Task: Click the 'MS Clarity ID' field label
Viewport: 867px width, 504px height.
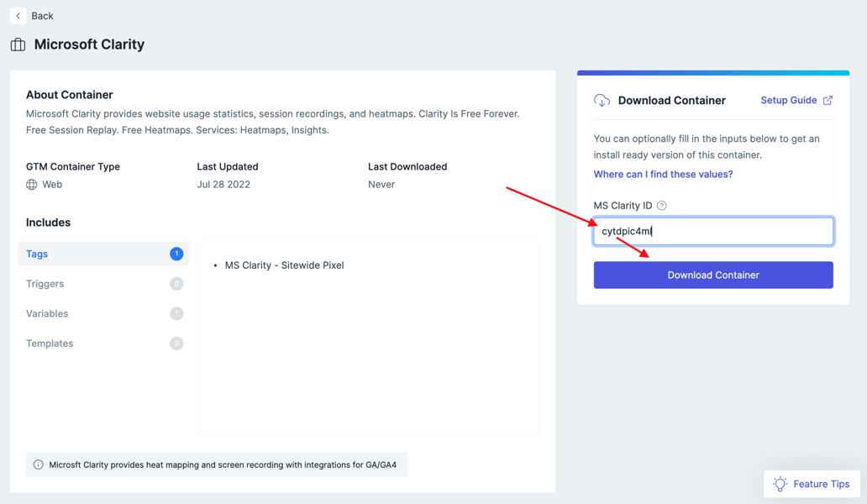Action: coord(623,206)
